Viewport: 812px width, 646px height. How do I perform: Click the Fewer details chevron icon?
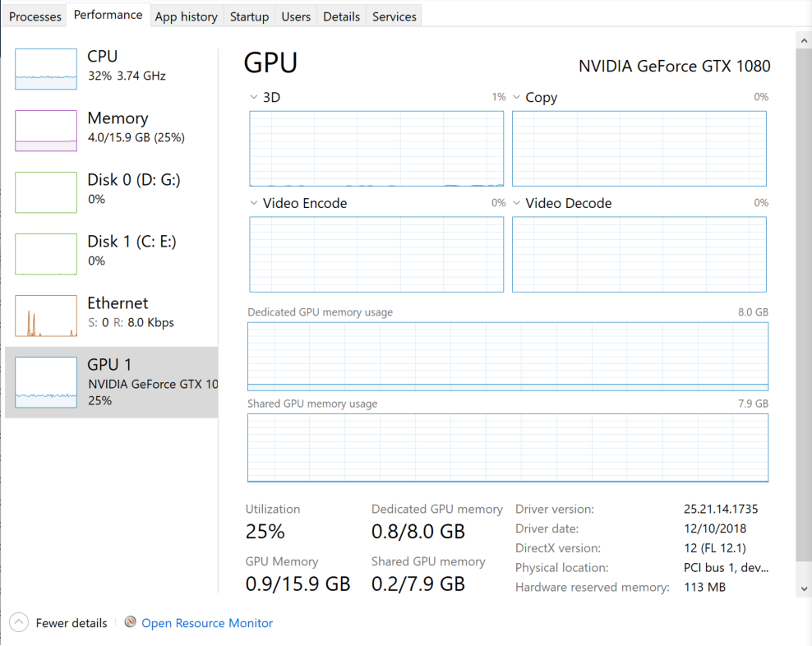tap(19, 623)
